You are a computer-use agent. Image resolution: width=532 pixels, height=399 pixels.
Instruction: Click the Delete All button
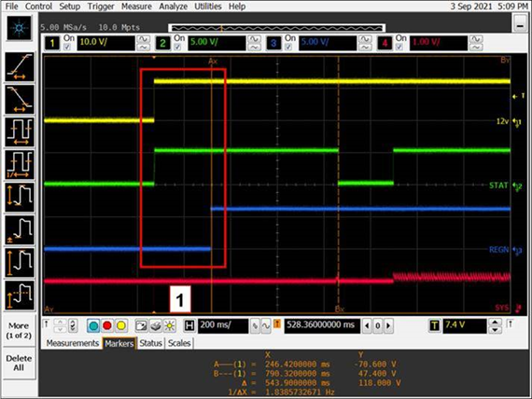coord(19,363)
